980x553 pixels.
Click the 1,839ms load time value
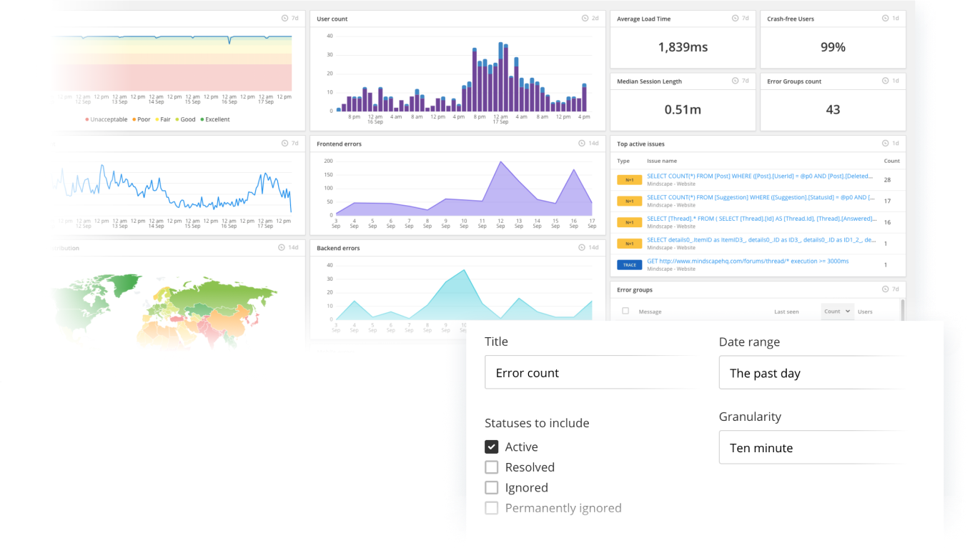click(683, 47)
